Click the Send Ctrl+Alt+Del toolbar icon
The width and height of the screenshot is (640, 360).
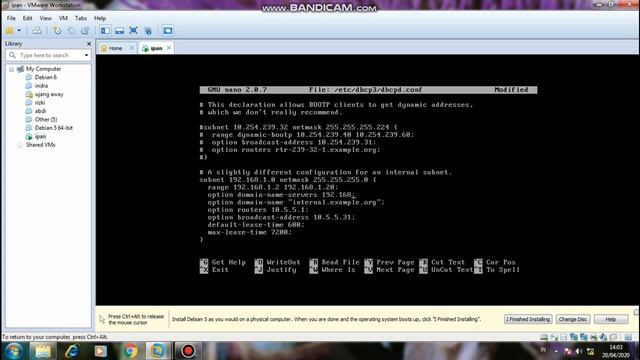coord(37,31)
